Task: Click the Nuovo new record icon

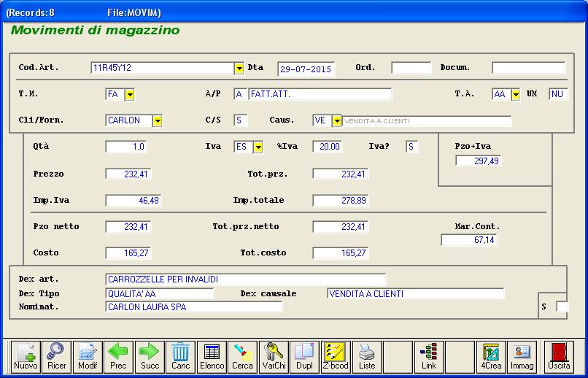Action: (x=26, y=356)
